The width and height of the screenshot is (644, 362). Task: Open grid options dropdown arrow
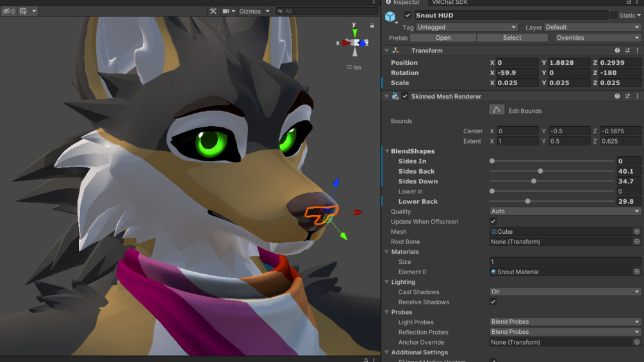34,11
